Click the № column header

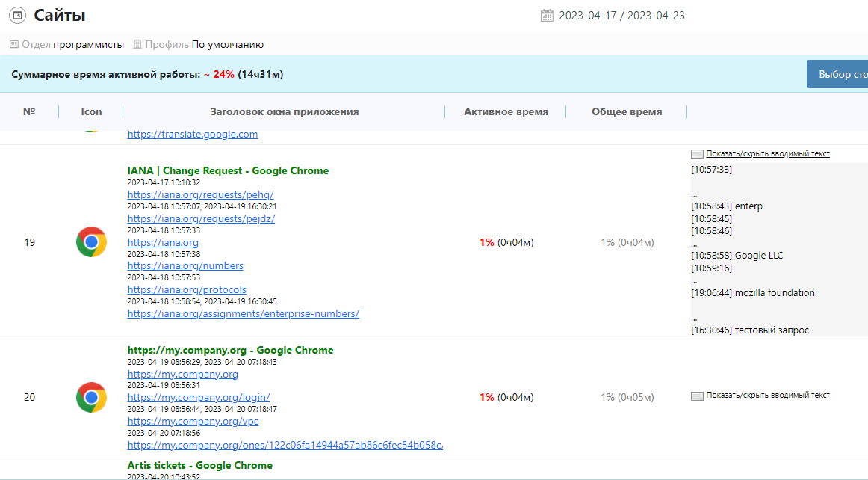tap(29, 111)
